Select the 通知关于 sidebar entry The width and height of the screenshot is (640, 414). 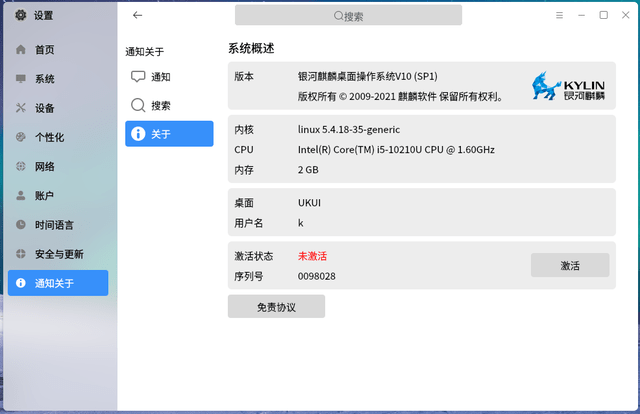click(x=58, y=283)
